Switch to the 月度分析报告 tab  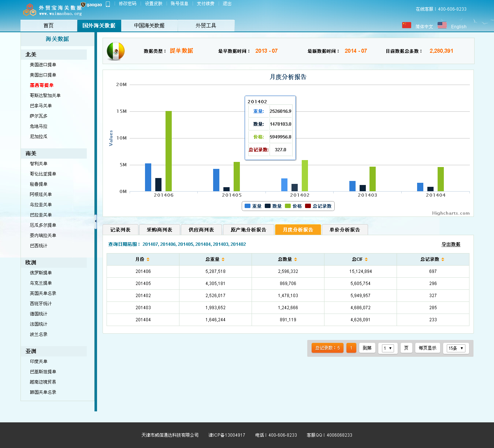point(298,230)
